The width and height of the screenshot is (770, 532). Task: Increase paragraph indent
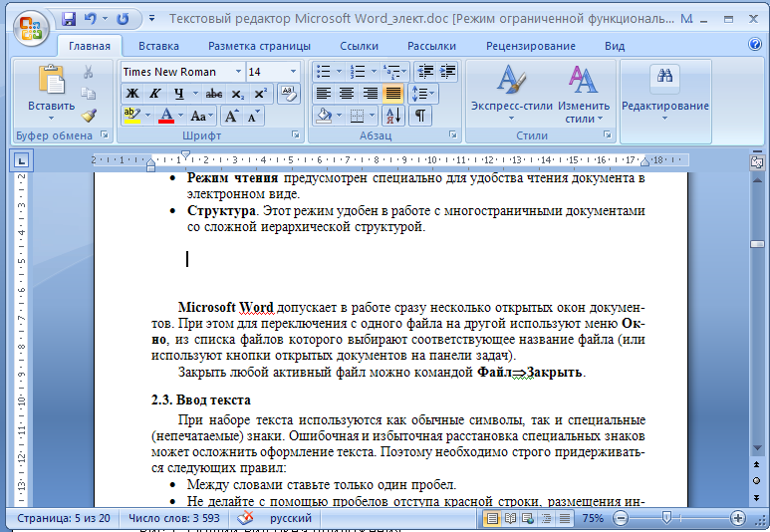click(x=447, y=72)
